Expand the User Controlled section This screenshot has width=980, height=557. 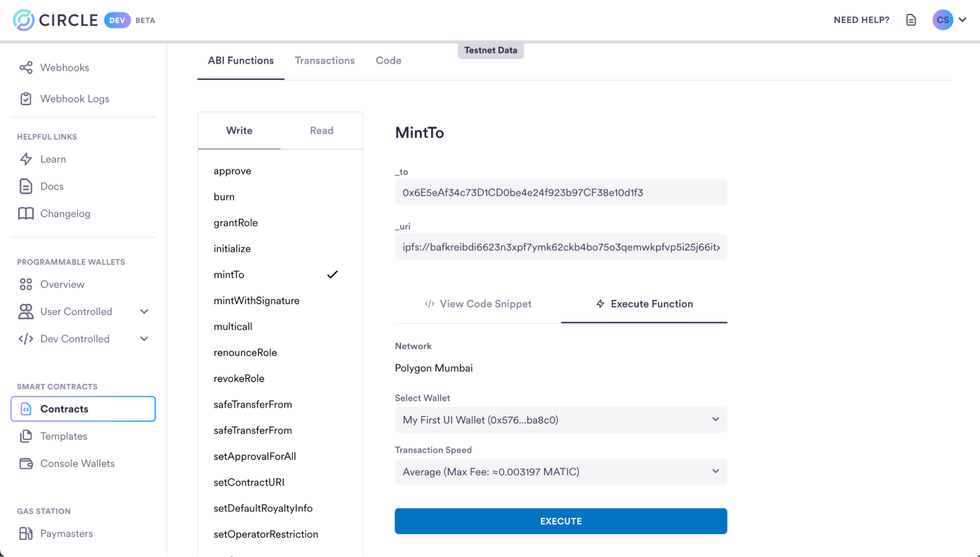(x=144, y=312)
